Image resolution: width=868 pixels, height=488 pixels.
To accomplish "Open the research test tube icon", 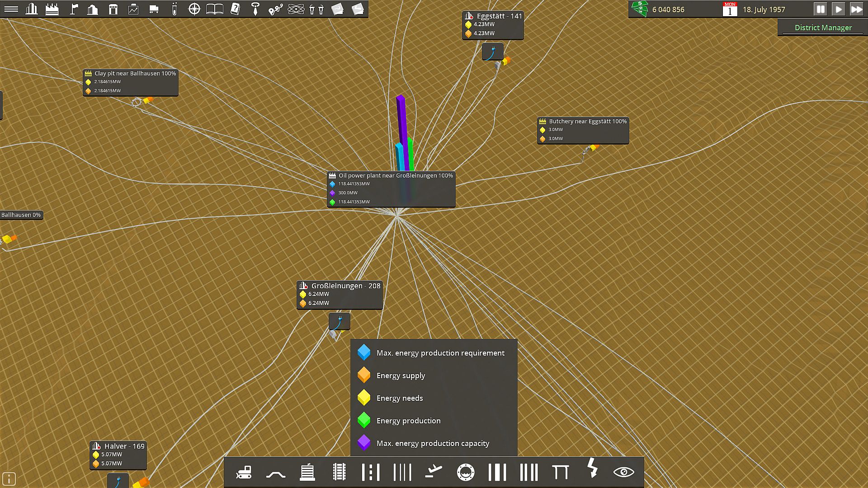I will pyautogui.click(x=174, y=9).
